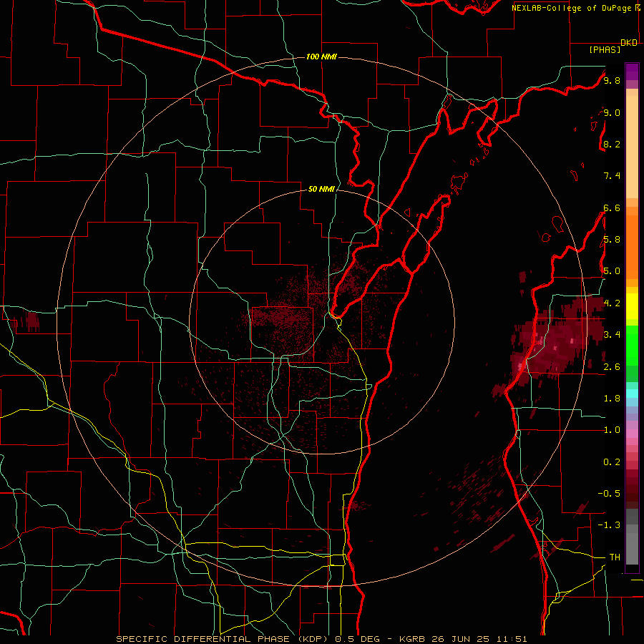Choose the 0.2 scale value
This screenshot has width=644, height=644.
[x=612, y=462]
